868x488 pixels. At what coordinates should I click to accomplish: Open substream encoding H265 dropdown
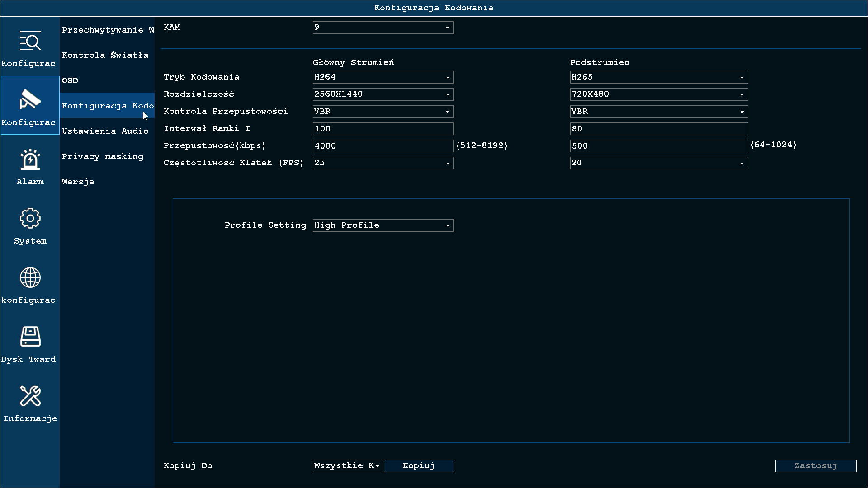tap(659, 77)
